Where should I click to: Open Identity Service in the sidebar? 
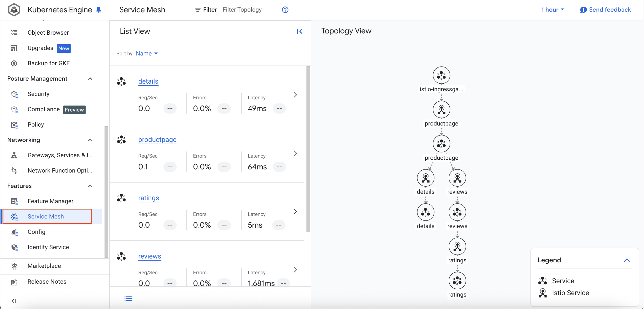[x=48, y=247]
